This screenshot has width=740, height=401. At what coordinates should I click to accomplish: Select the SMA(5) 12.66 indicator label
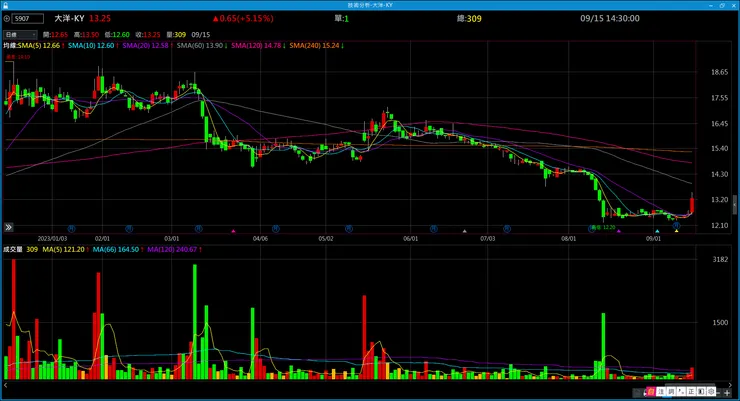pyautogui.click(x=39, y=46)
